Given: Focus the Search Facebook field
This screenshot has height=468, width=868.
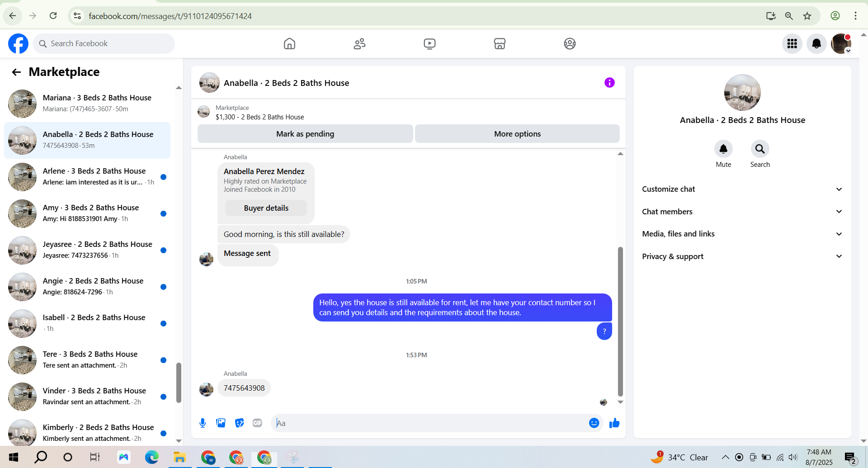Looking at the screenshot, I should tap(104, 43).
